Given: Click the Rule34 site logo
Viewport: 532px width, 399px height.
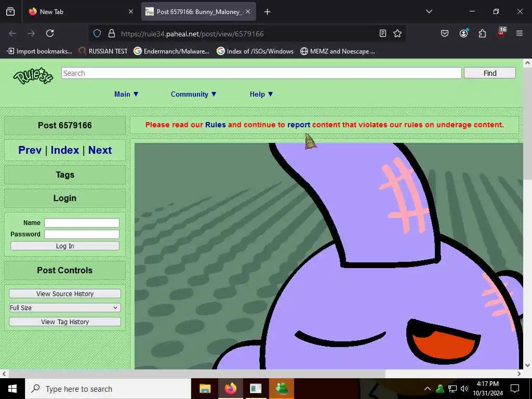Looking at the screenshot, I should 33,75.
